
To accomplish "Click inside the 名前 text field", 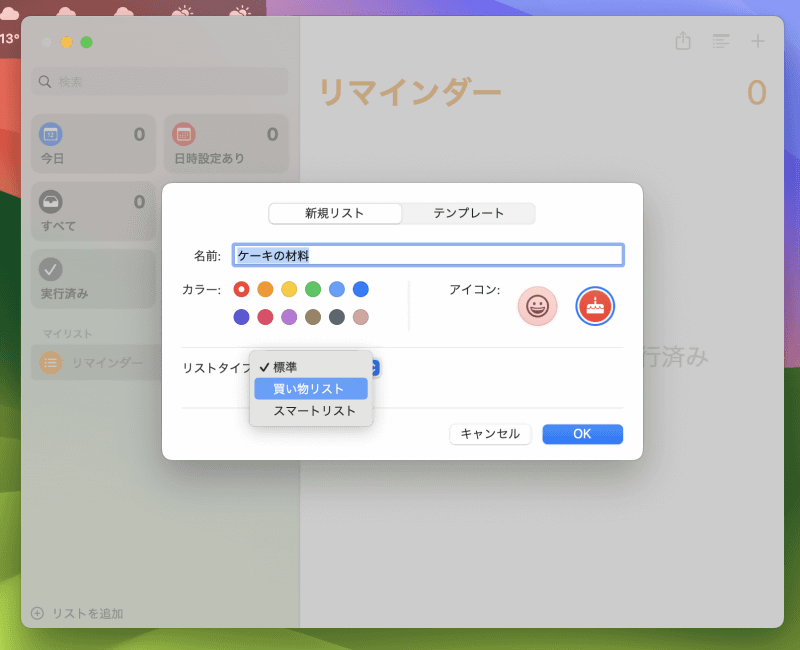I will coord(428,254).
